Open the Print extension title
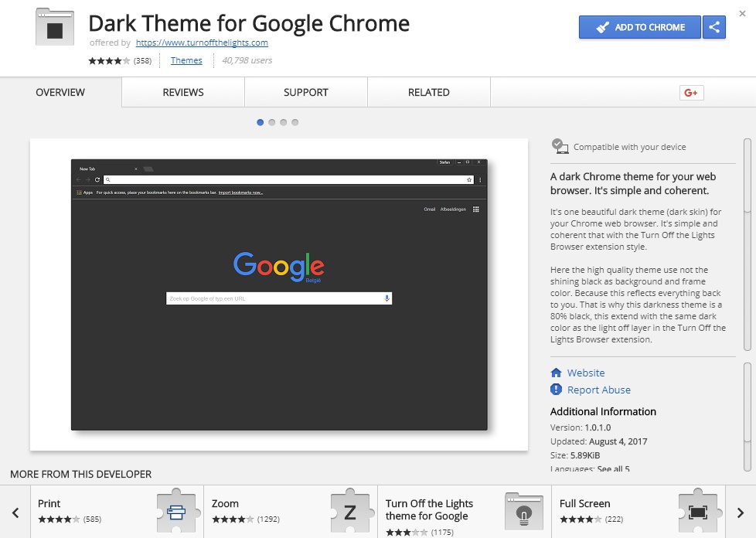756x538 pixels. click(x=49, y=503)
